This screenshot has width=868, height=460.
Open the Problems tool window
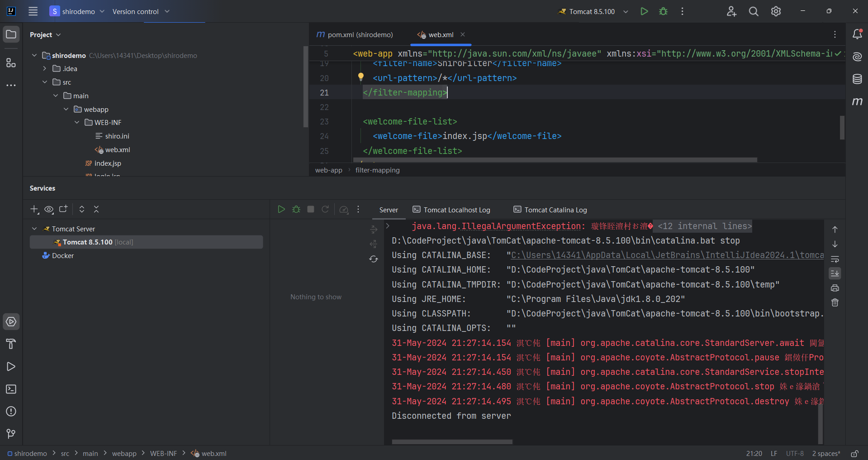click(x=11, y=411)
